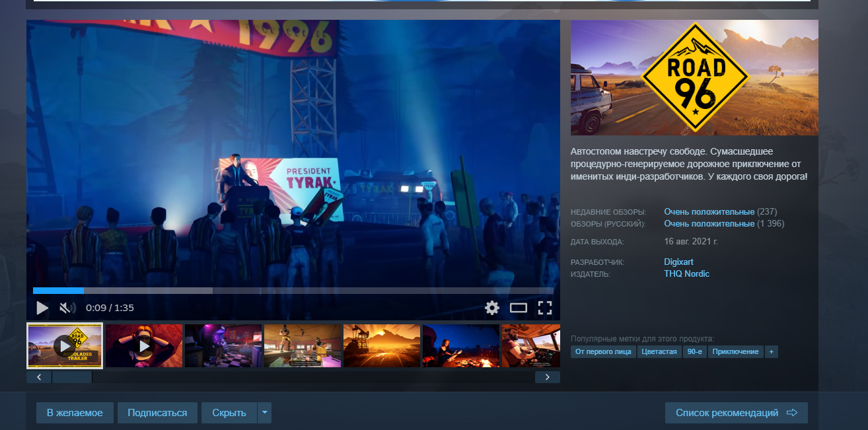Screen dimensions: 868x430
Task: Unmute the trailer audio
Action: pos(67,308)
